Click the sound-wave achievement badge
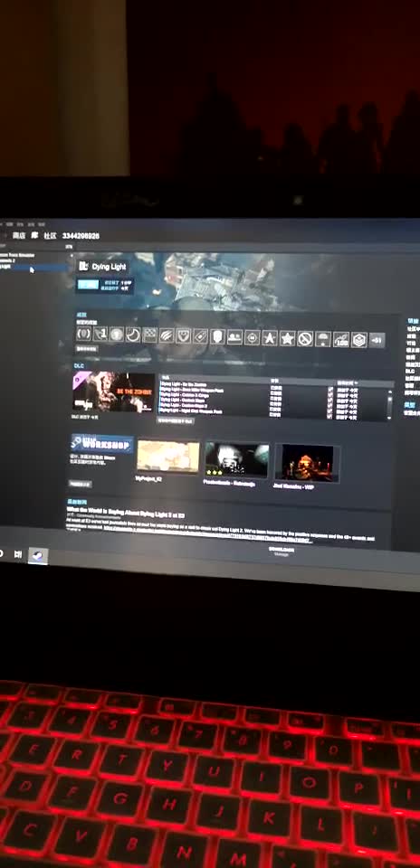420x868 pixels. pos(83,334)
